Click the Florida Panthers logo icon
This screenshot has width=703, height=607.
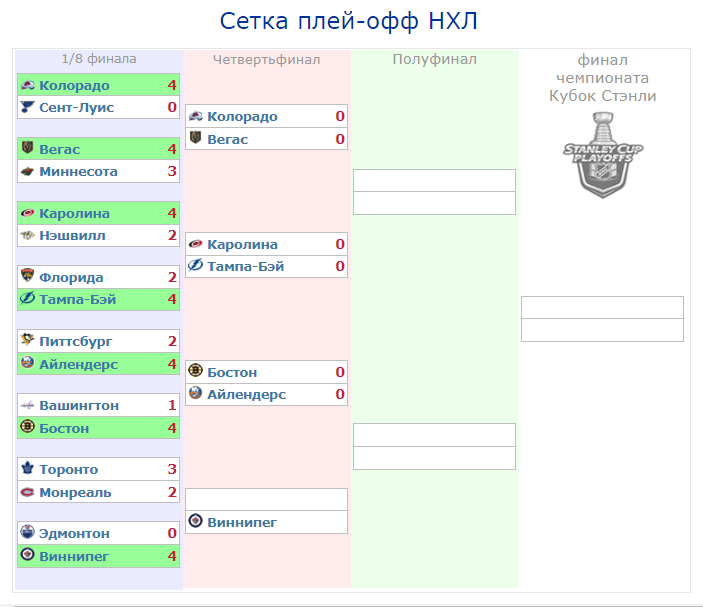coord(28,277)
